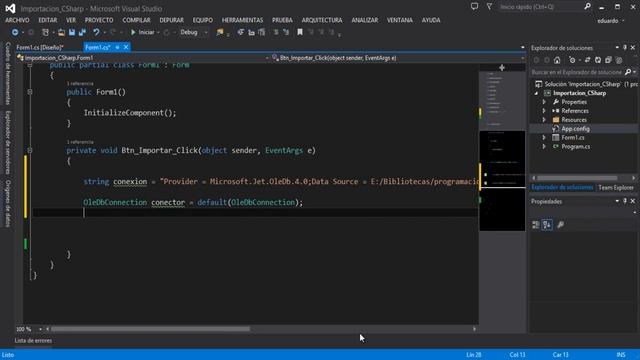Image resolution: width=640 pixels, height=360 pixels.
Task: Expand the References node
Action: (x=544, y=111)
